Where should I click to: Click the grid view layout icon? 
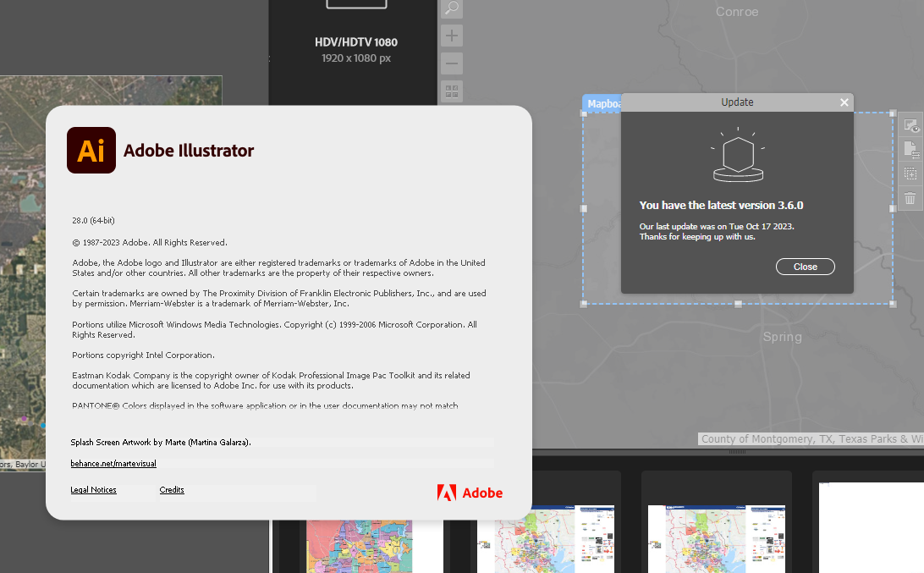click(451, 91)
